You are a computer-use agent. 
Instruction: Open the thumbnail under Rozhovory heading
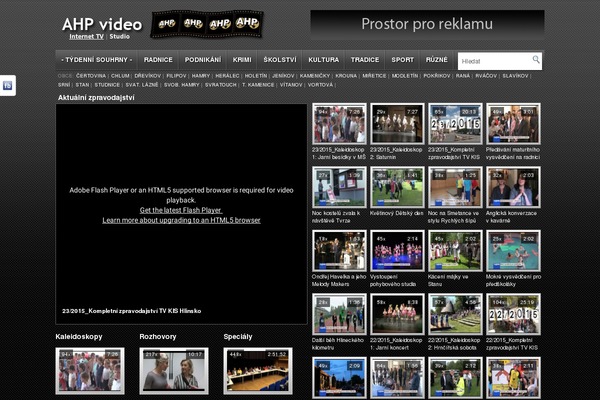[x=174, y=371]
